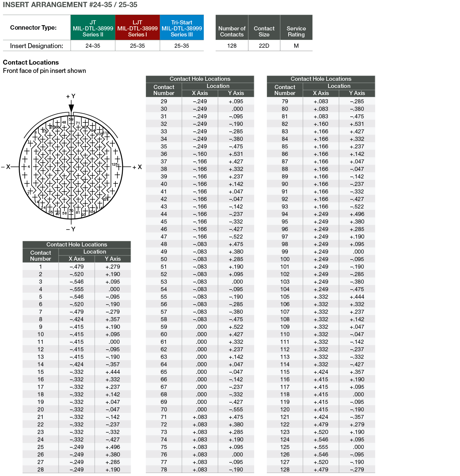Select contact number 128 in the table

tap(285, 470)
